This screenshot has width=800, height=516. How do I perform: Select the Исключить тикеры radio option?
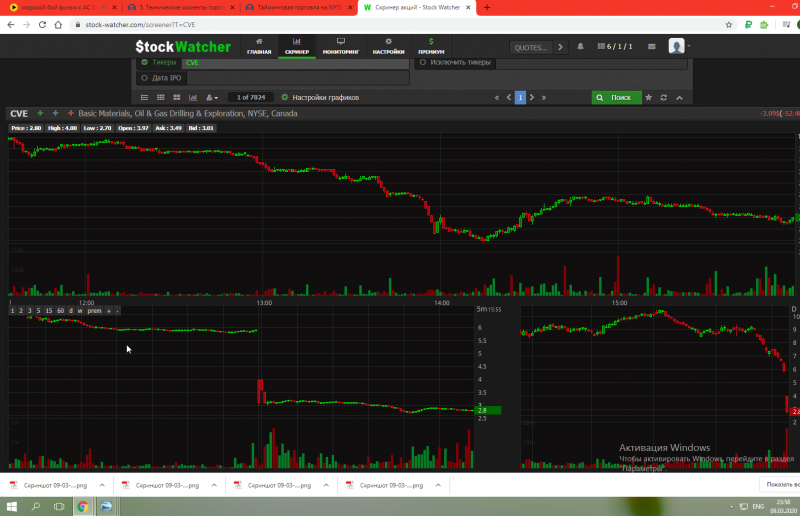422,62
